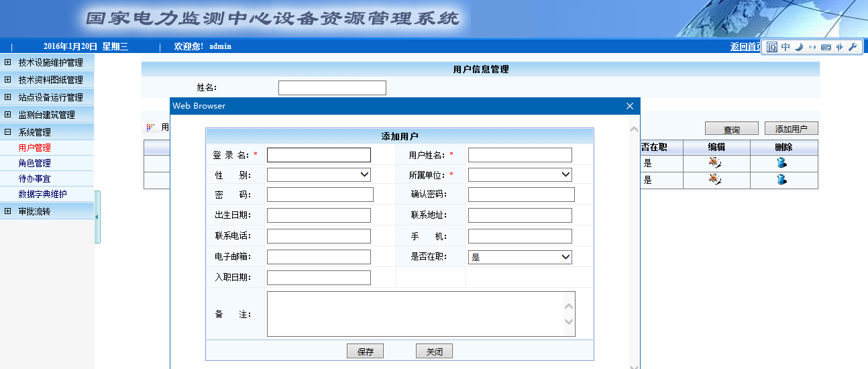This screenshot has width=868, height=369.
Task: Open the 所属单位 dropdown
Action: coord(520,175)
